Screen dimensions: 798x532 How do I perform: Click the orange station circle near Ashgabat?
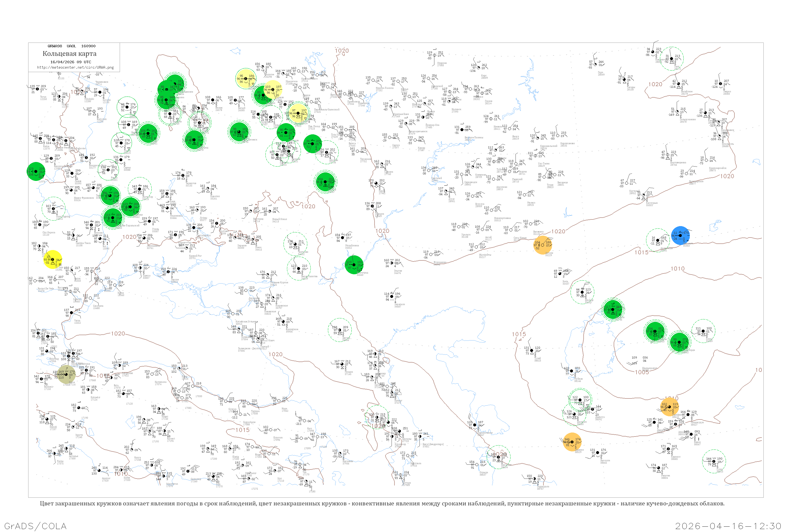click(572, 442)
